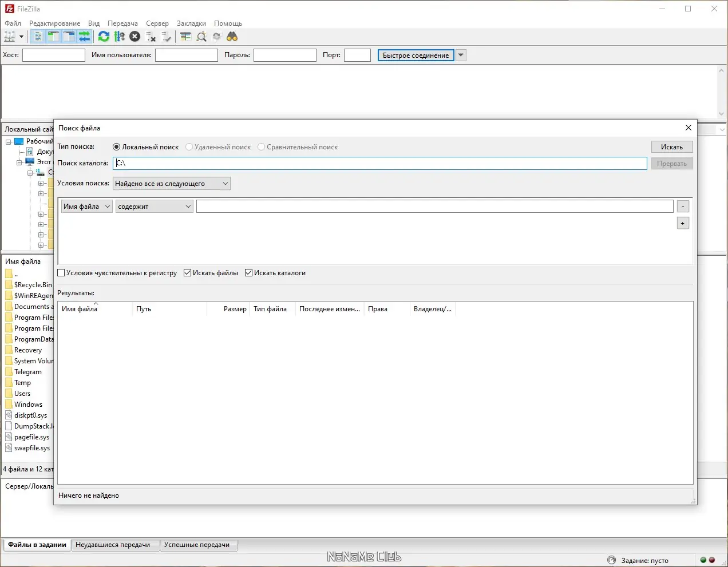728x567 pixels.
Task: Open the directory listing filters icon
Action: click(185, 37)
